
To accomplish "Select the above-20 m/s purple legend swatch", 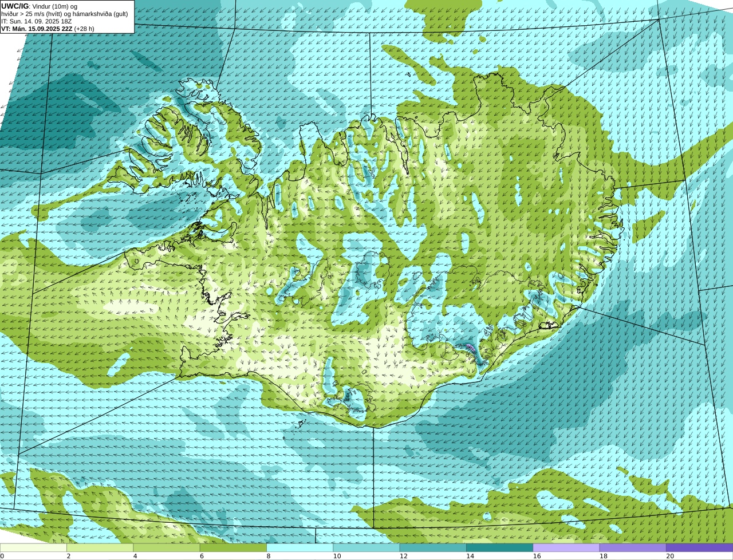I will tap(699, 547).
